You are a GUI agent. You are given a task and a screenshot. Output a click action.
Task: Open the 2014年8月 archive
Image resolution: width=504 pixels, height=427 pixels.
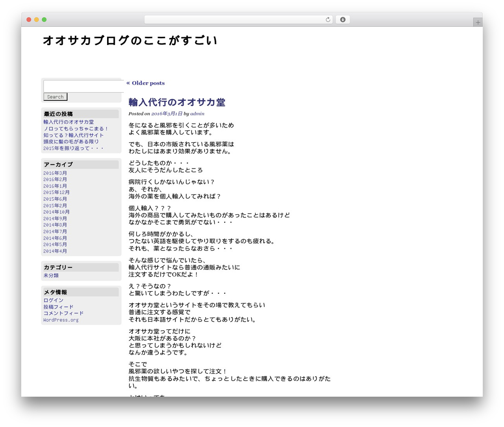(55, 225)
